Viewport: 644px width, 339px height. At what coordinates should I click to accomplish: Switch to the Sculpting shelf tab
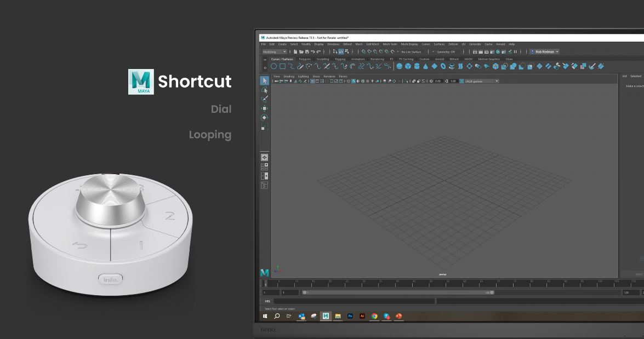pyautogui.click(x=323, y=59)
